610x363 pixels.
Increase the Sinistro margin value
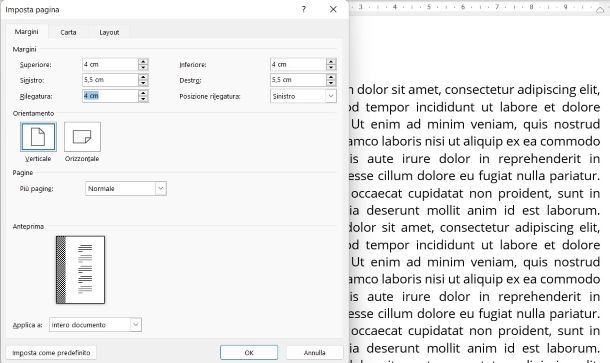click(x=143, y=77)
